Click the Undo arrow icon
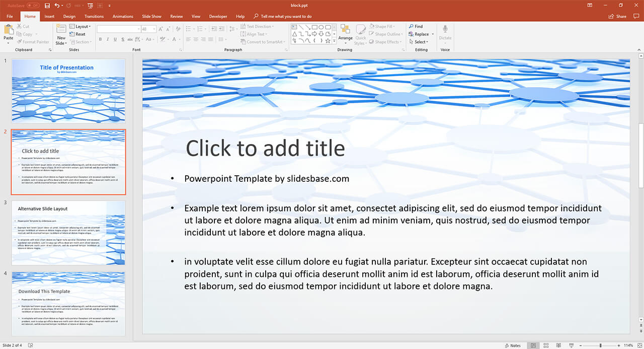This screenshot has width=644, height=349. click(x=57, y=6)
